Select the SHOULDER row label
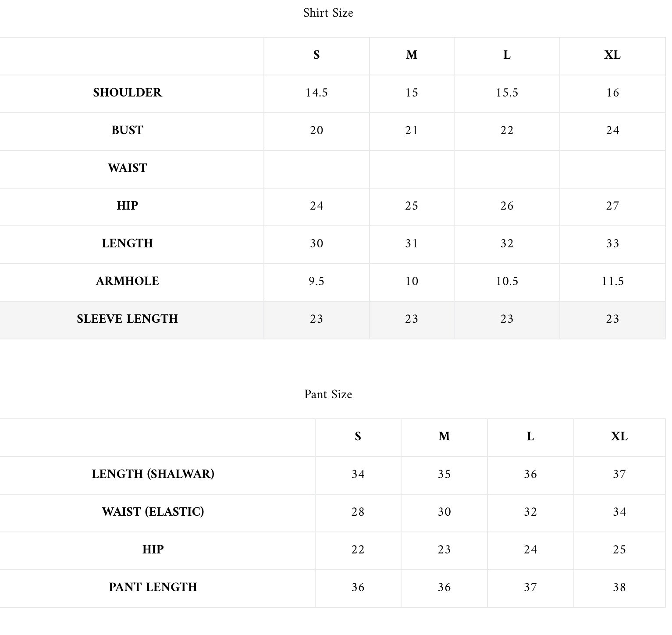Viewport: 672px width, 635px height. coord(127,93)
